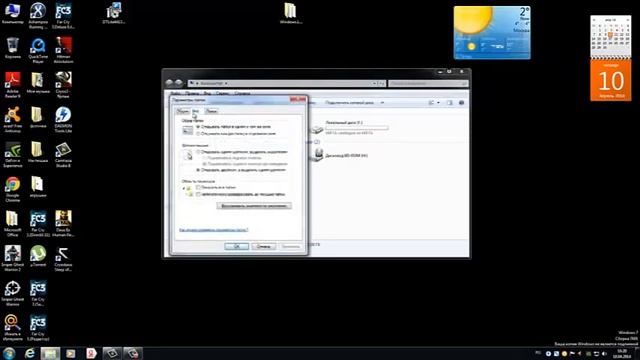Click the Help icon in Explorer toolbar
This screenshot has width=640, height=360.
(x=462, y=103)
